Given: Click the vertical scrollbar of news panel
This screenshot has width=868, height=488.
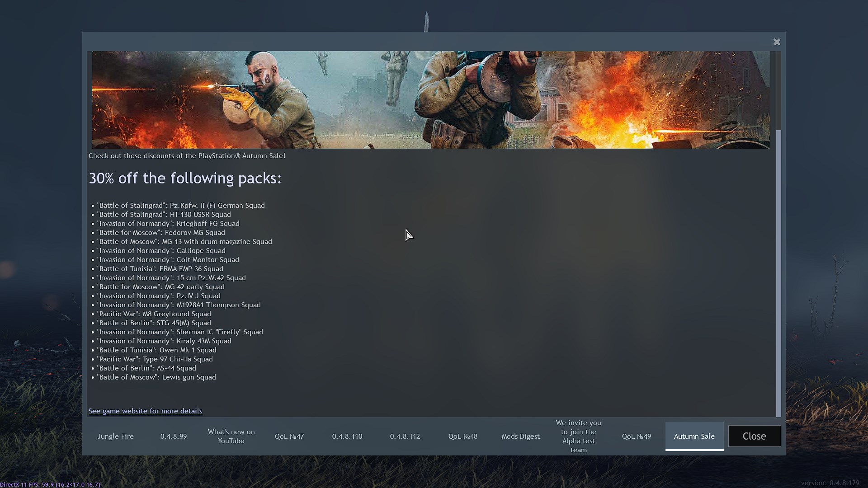Looking at the screenshot, I should point(778,271).
